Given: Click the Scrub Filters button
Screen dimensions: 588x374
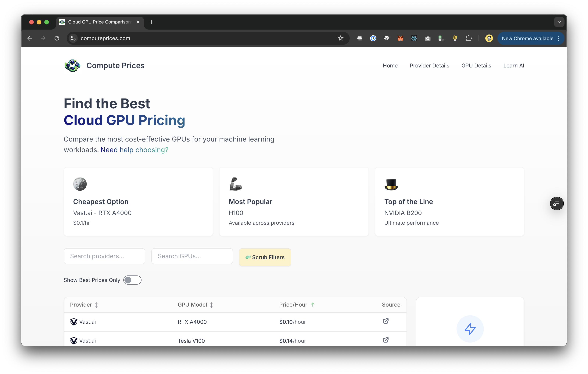Looking at the screenshot, I should [x=265, y=257].
